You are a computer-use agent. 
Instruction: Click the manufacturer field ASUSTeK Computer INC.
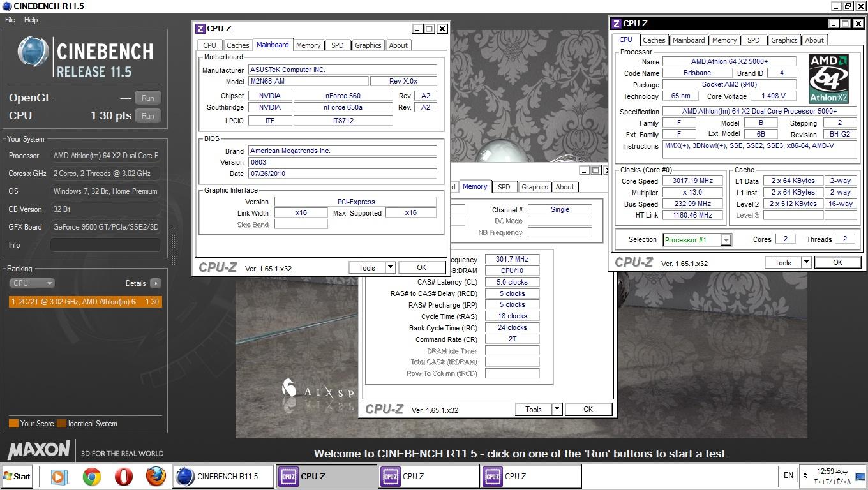point(343,70)
